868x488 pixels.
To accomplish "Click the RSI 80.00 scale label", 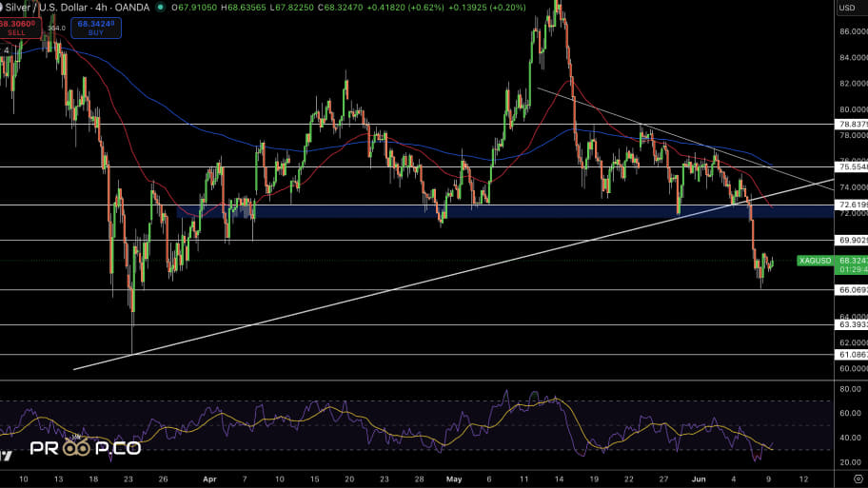I will [x=850, y=389].
